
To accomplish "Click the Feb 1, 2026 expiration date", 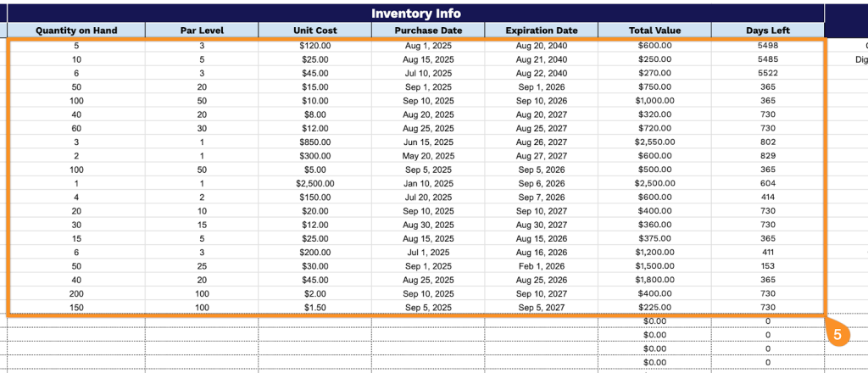I will pyautogui.click(x=541, y=265).
